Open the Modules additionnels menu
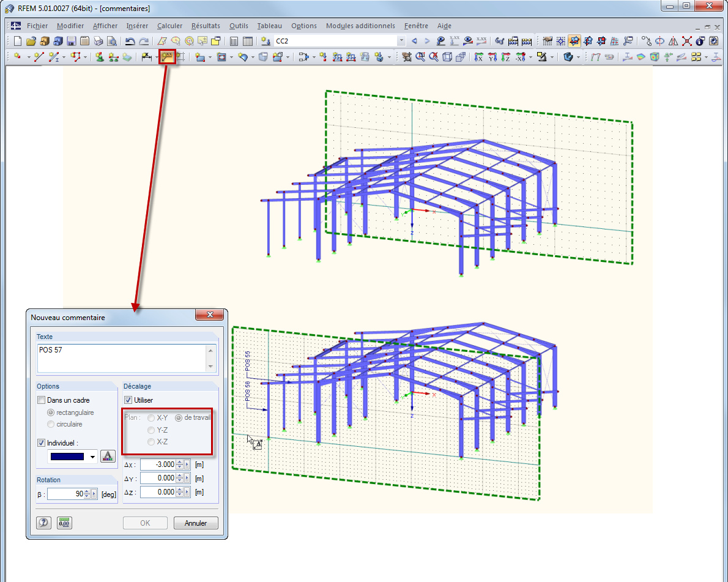The image size is (728, 582). click(x=360, y=26)
